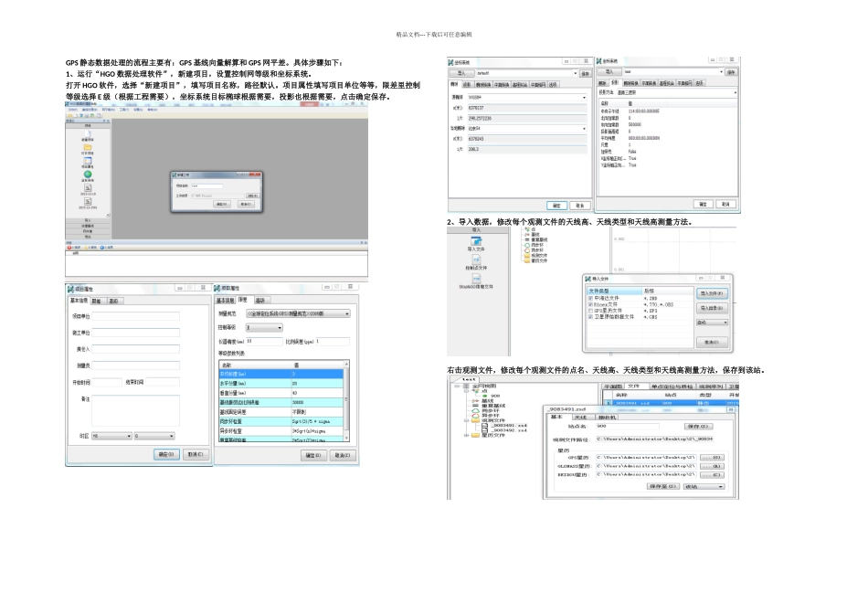The width and height of the screenshot is (868, 614).
Task: Click 确定 in the 项目属性 dialog with 限差 table
Action: coord(313,455)
